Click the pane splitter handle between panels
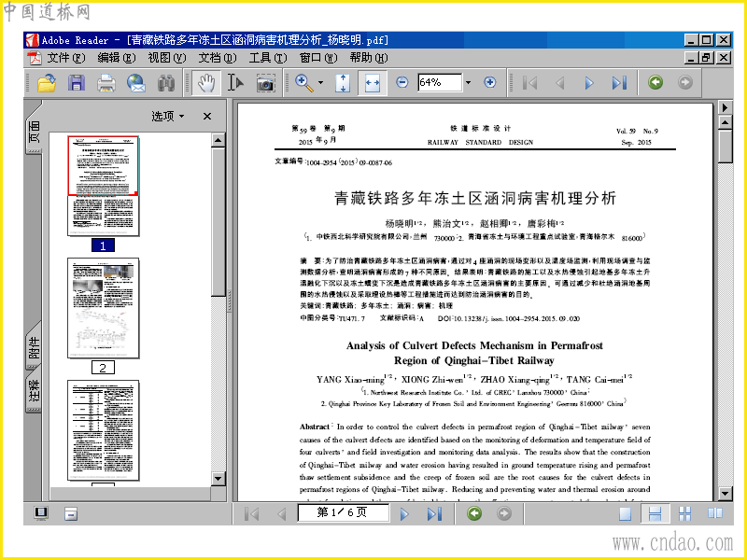The width and height of the screenshot is (747, 560). pos(229,301)
